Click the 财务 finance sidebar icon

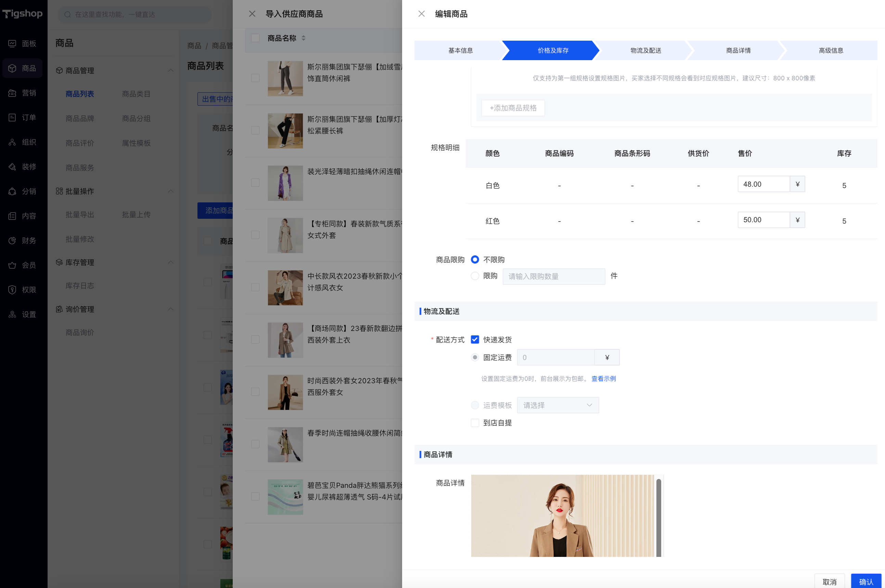point(12,240)
